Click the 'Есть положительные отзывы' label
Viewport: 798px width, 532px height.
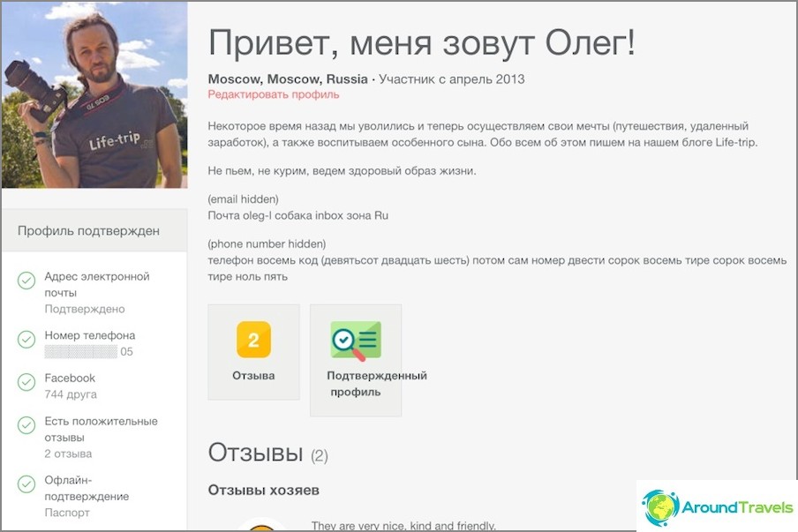click(101, 430)
